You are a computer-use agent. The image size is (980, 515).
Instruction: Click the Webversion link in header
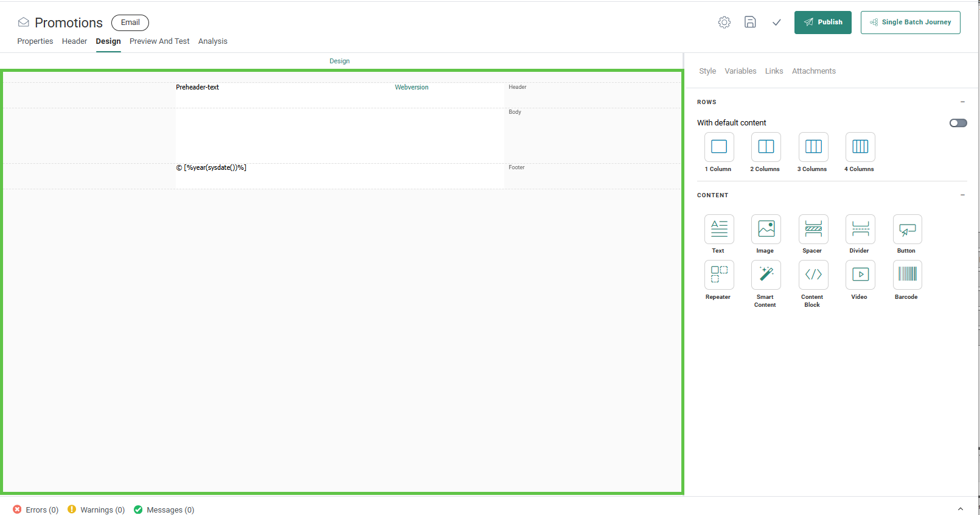pos(411,88)
